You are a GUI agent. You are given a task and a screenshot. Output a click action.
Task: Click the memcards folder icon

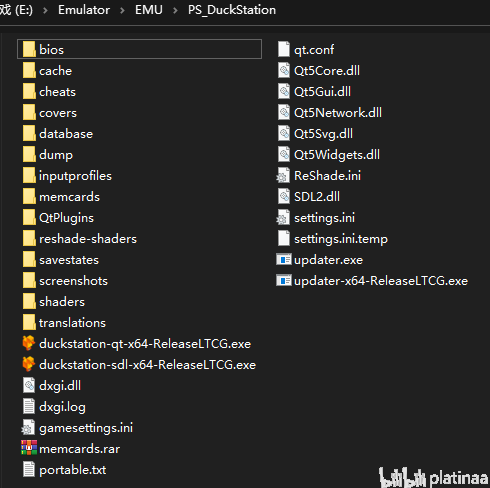[29, 197]
